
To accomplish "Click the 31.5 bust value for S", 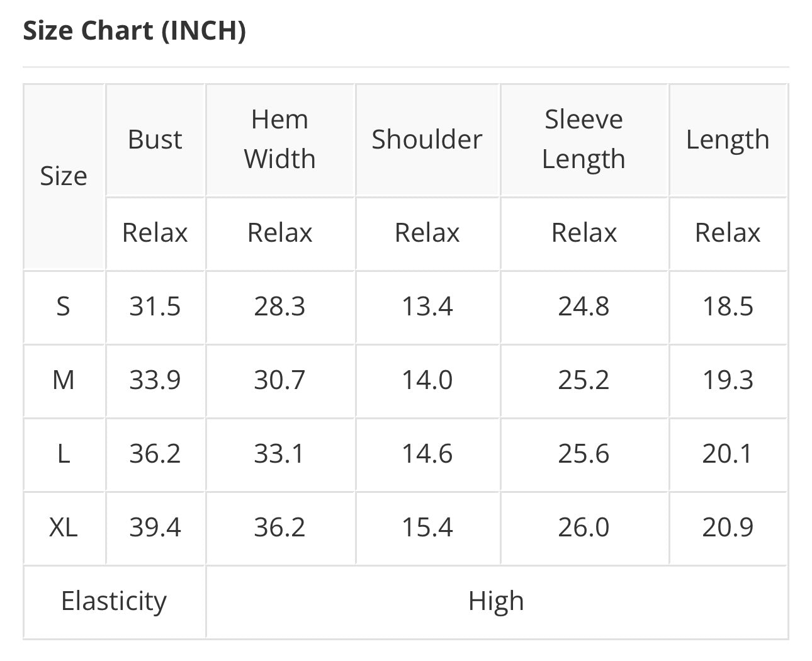I will tap(155, 307).
